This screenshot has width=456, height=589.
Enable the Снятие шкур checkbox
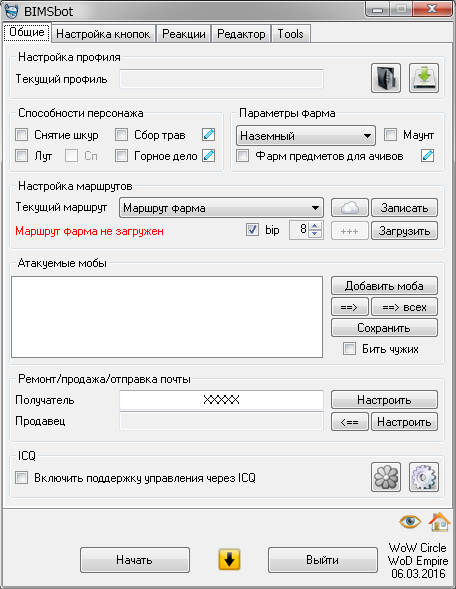pyautogui.click(x=21, y=134)
